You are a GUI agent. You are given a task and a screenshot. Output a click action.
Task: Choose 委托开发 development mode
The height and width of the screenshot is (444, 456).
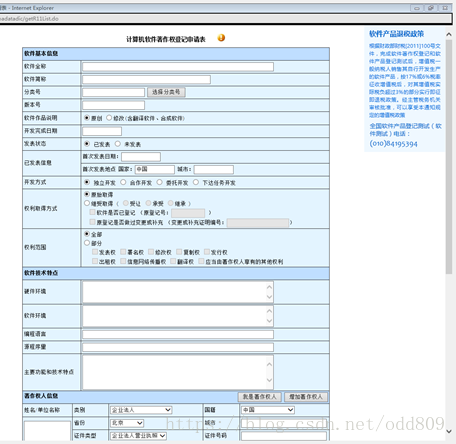(160, 182)
